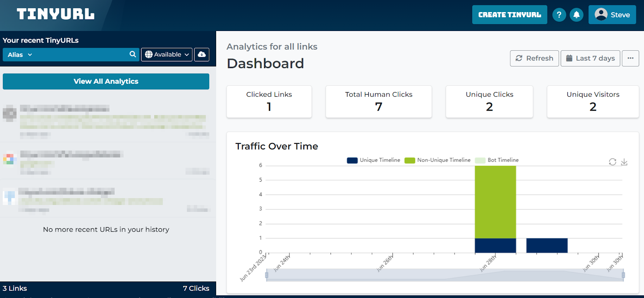Click the TinyURL logo
The width and height of the screenshot is (644, 298).
pyautogui.click(x=56, y=14)
